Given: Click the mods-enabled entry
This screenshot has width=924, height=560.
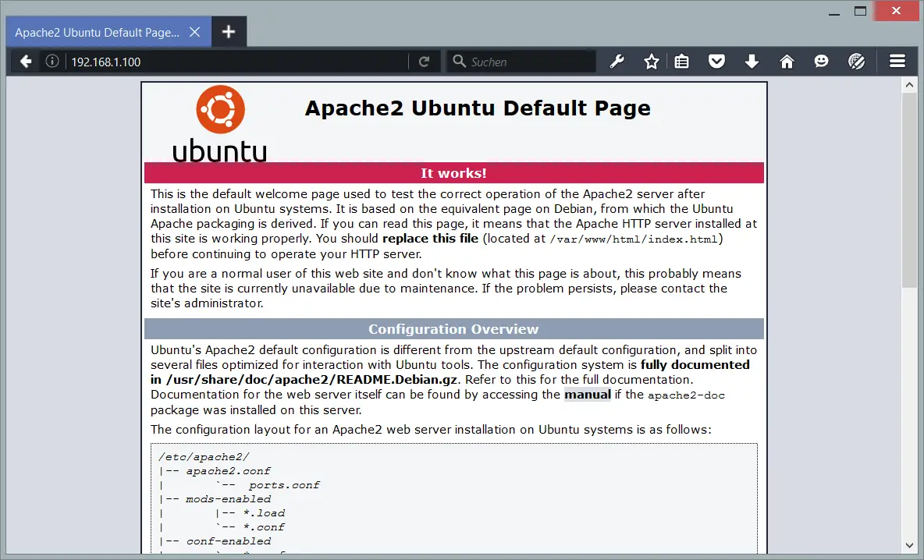Looking at the screenshot, I should (228, 498).
